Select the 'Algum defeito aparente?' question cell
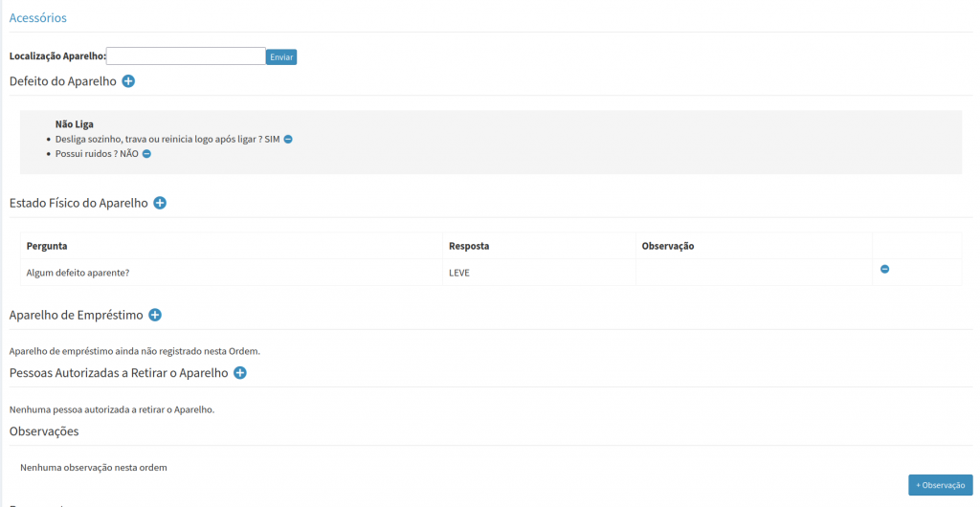 pos(78,273)
